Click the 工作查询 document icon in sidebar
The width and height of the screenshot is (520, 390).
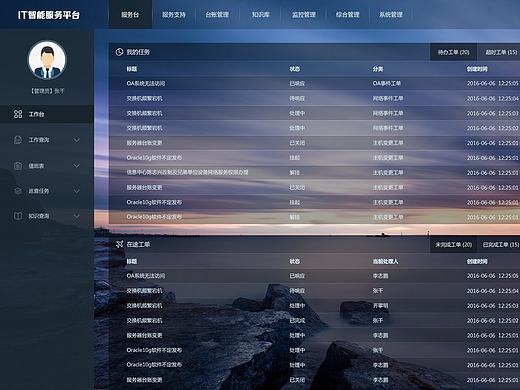click(x=18, y=140)
